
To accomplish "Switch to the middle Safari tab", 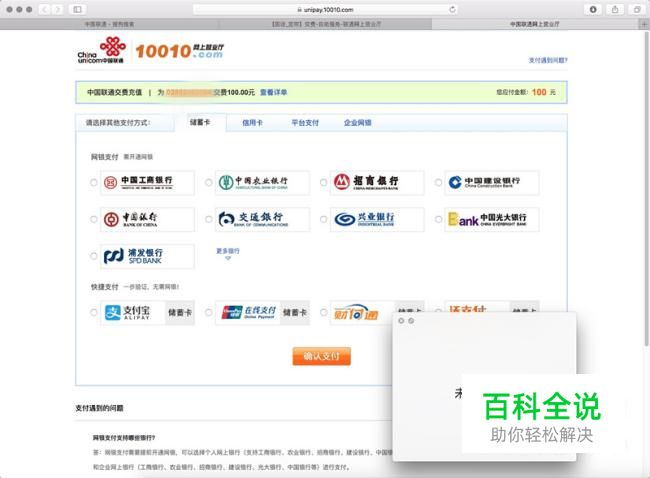I will [x=326, y=24].
